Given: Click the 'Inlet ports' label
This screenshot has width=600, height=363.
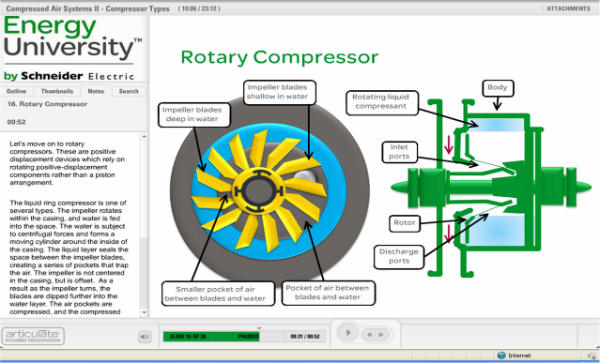Looking at the screenshot, I should click(x=399, y=152).
